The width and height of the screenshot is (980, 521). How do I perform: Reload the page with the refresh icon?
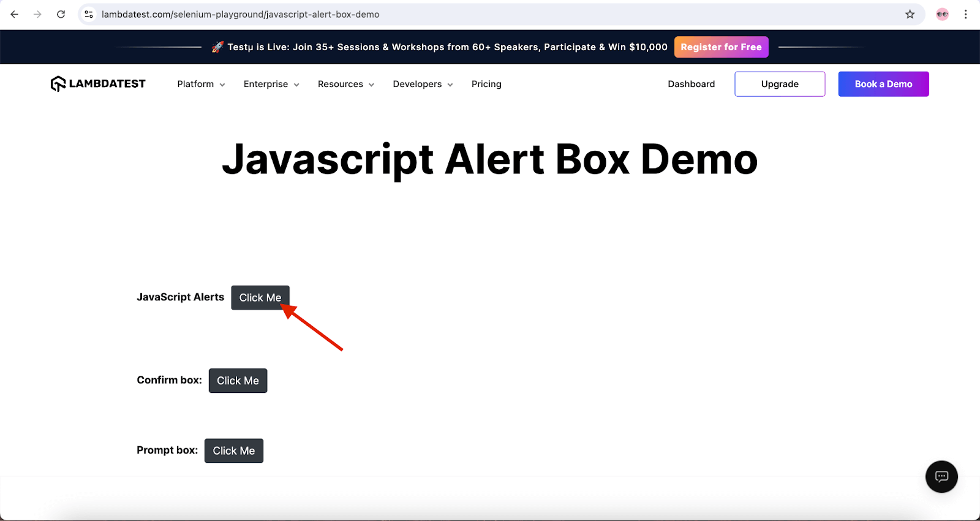61,14
